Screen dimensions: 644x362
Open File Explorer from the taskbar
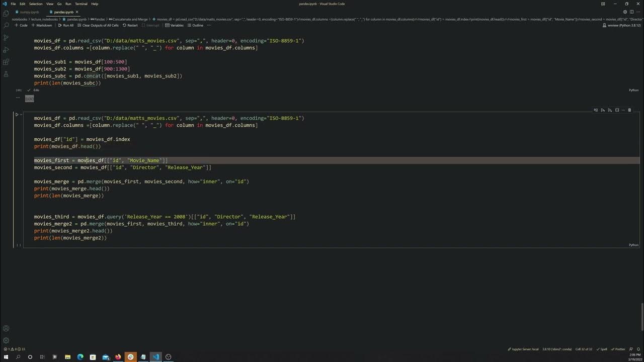68,357
